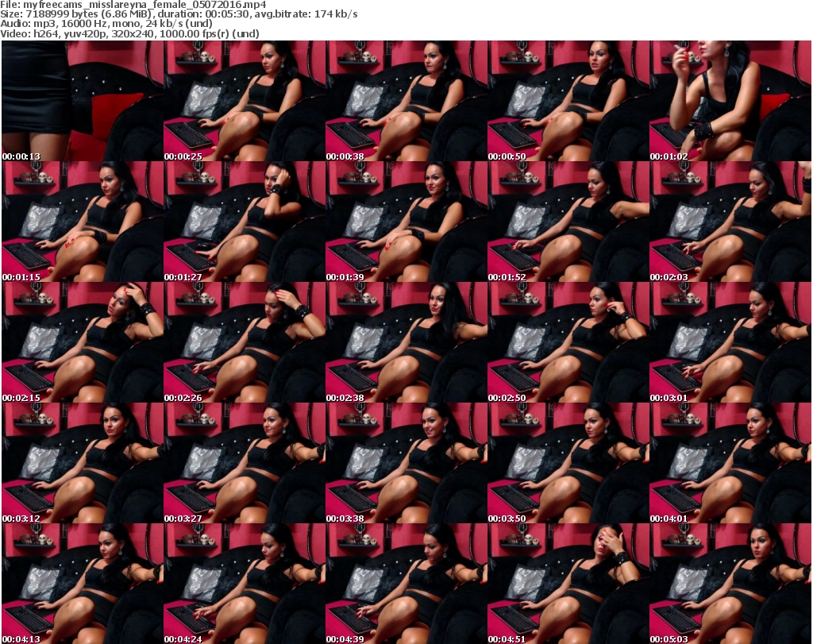The height and width of the screenshot is (644, 813).
Task: Select the thumbnail frame at 00:00:38
Action: [406, 101]
